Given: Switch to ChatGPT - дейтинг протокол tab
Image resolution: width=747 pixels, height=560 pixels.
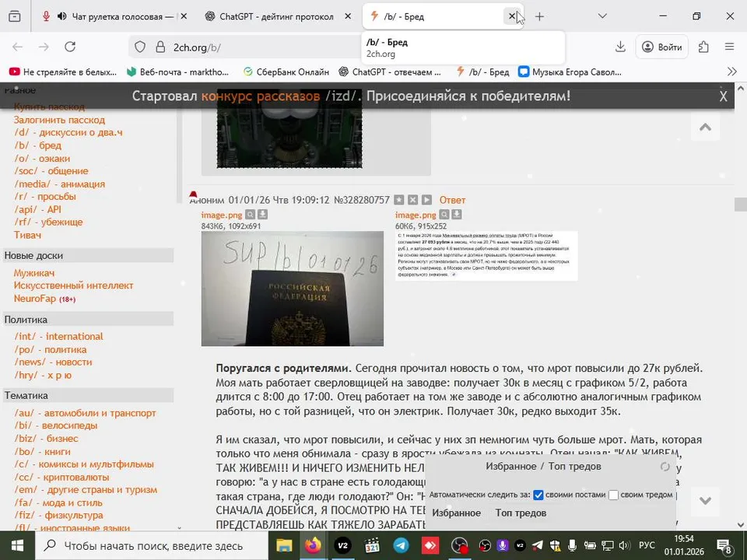Looking at the screenshot, I should (x=277, y=16).
